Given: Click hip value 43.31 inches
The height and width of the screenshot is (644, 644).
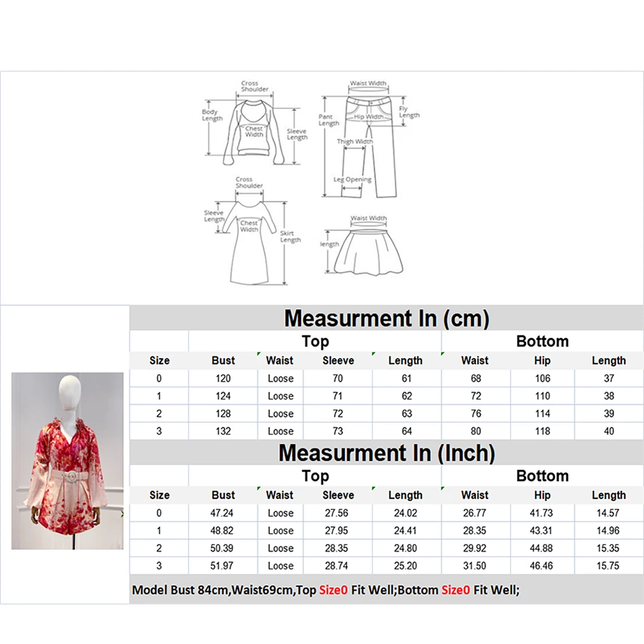Looking at the screenshot, I should [541, 531].
